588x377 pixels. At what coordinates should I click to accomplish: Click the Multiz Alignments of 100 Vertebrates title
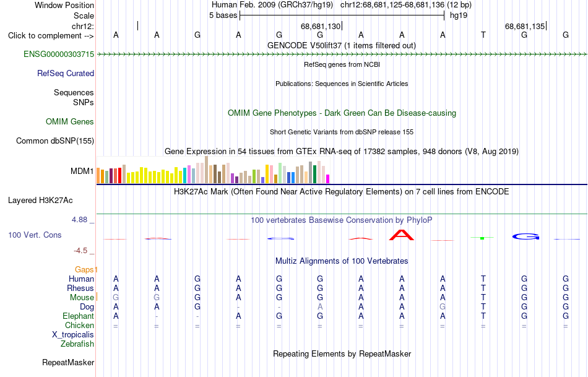(342, 261)
